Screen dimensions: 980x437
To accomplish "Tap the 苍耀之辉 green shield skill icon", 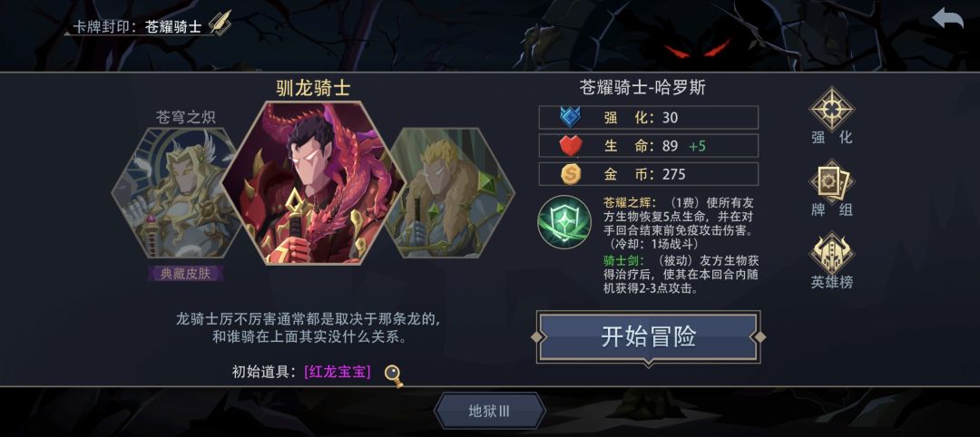I will point(564,222).
